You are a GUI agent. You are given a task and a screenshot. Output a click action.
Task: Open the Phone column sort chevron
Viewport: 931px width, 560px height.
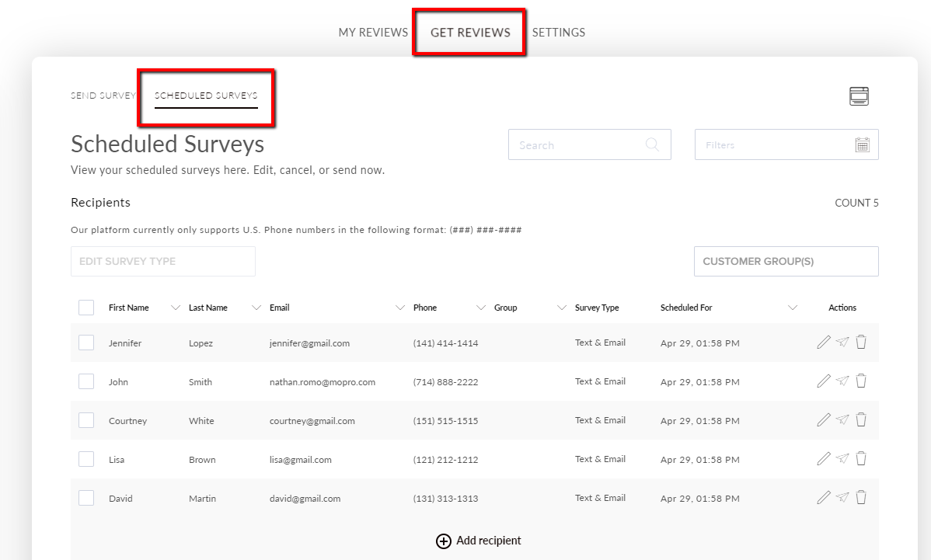pyautogui.click(x=481, y=308)
